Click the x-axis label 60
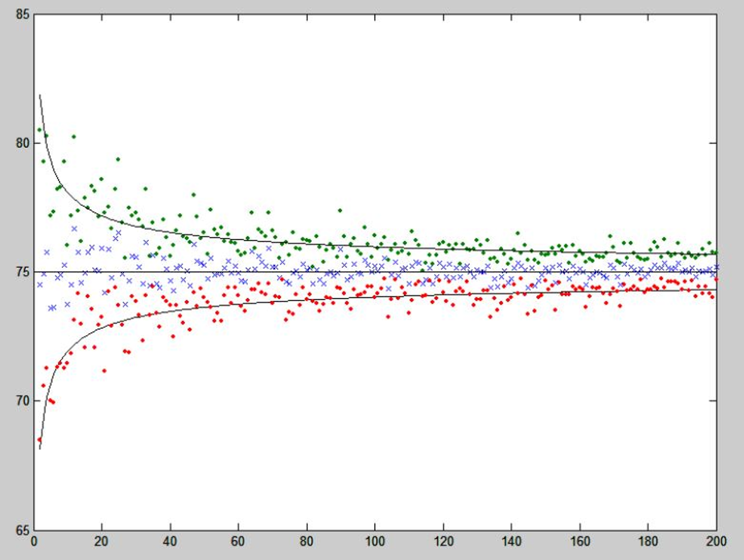 tap(238, 542)
